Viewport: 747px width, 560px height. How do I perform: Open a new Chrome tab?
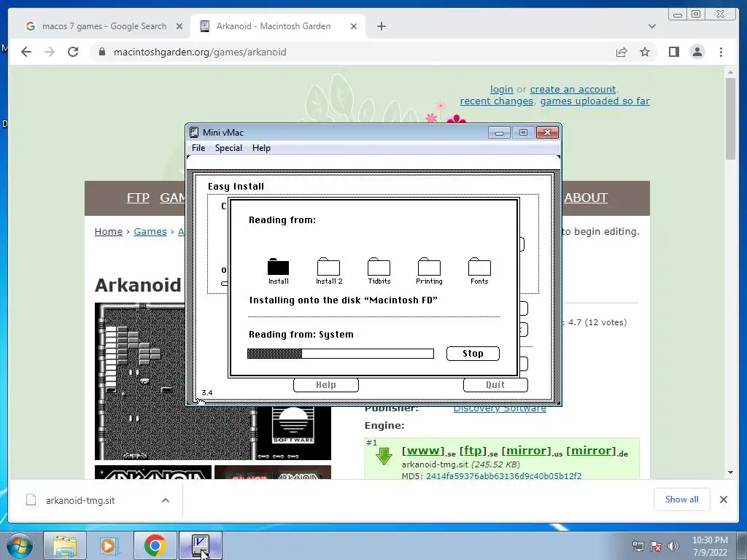tap(381, 26)
